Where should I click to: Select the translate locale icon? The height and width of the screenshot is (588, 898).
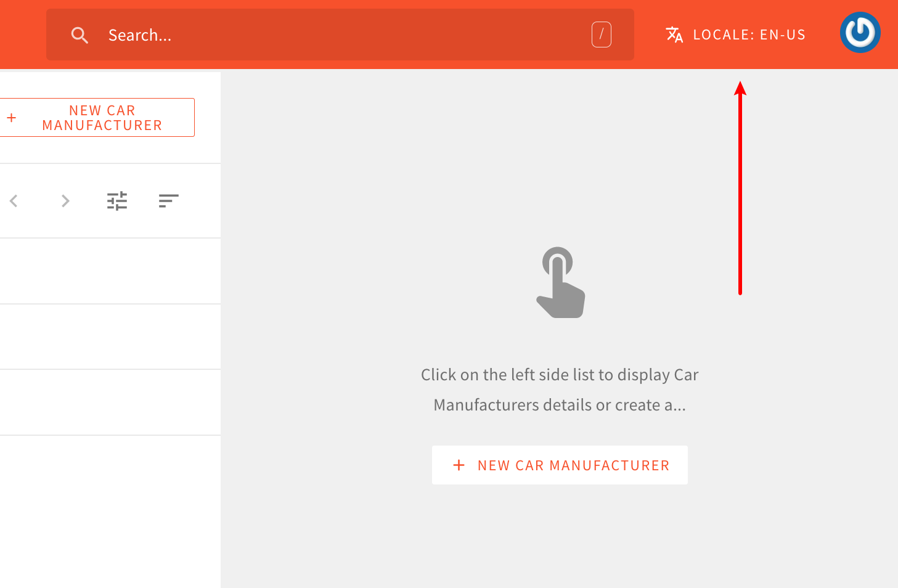(x=674, y=35)
